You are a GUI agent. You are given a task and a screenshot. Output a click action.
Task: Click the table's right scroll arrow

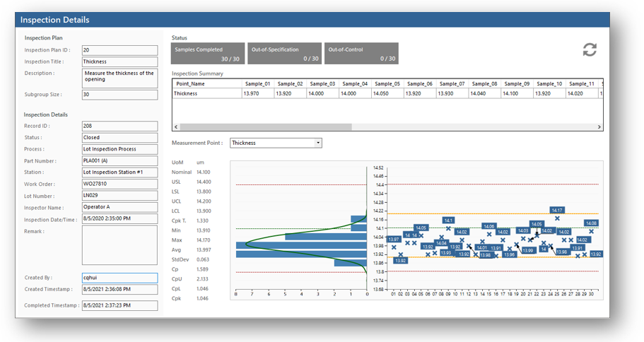coord(599,127)
